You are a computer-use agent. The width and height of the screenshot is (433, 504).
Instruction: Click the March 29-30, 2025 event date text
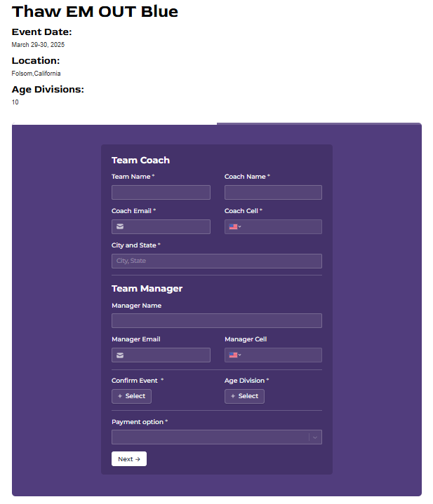coord(38,45)
